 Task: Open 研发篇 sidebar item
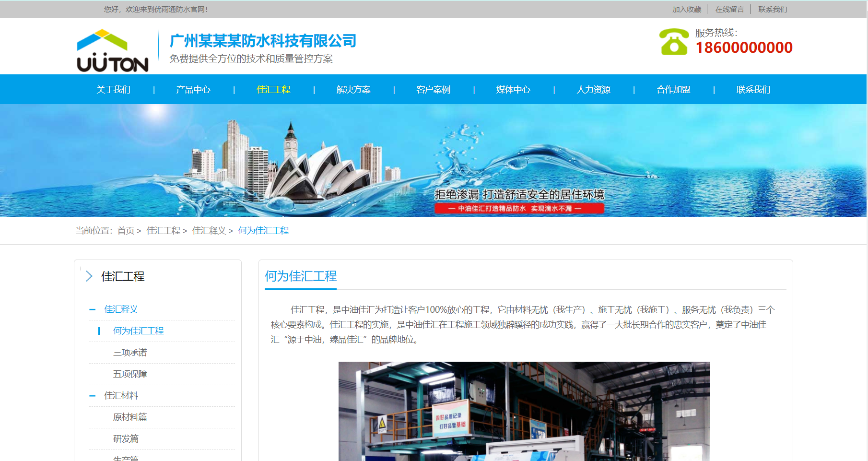click(126, 439)
